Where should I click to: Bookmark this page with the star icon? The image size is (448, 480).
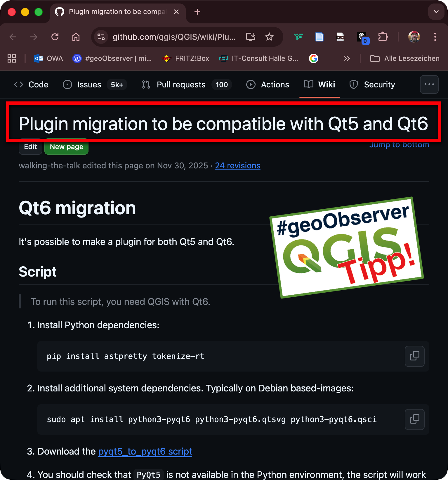click(x=269, y=37)
